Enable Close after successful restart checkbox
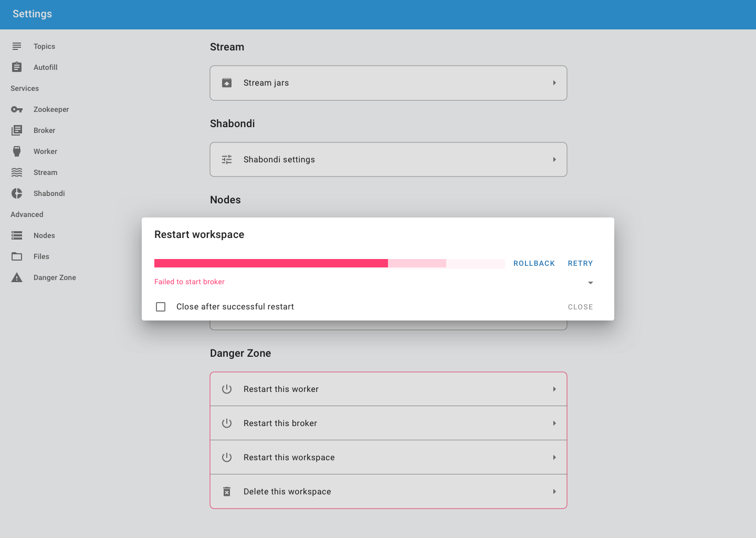This screenshot has height=538, width=756. click(161, 307)
